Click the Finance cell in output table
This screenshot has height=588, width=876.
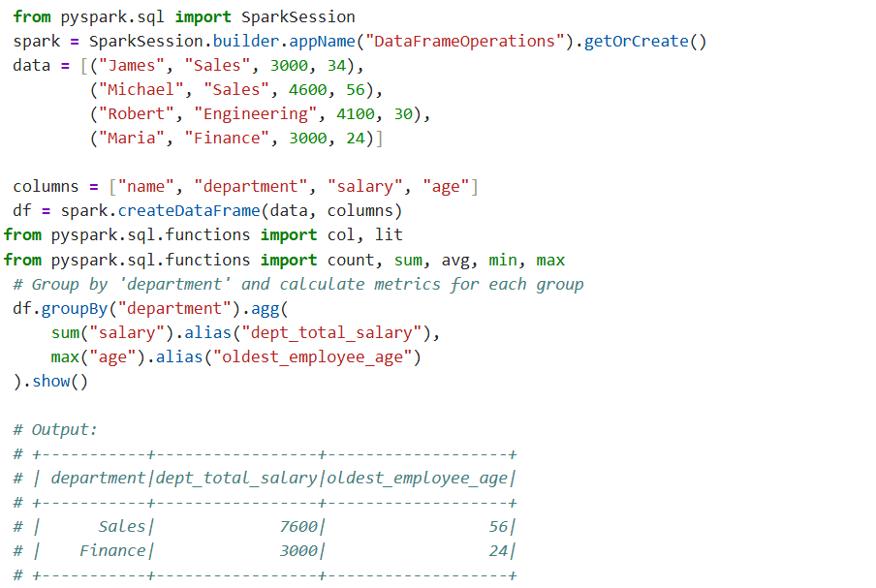[112, 551]
